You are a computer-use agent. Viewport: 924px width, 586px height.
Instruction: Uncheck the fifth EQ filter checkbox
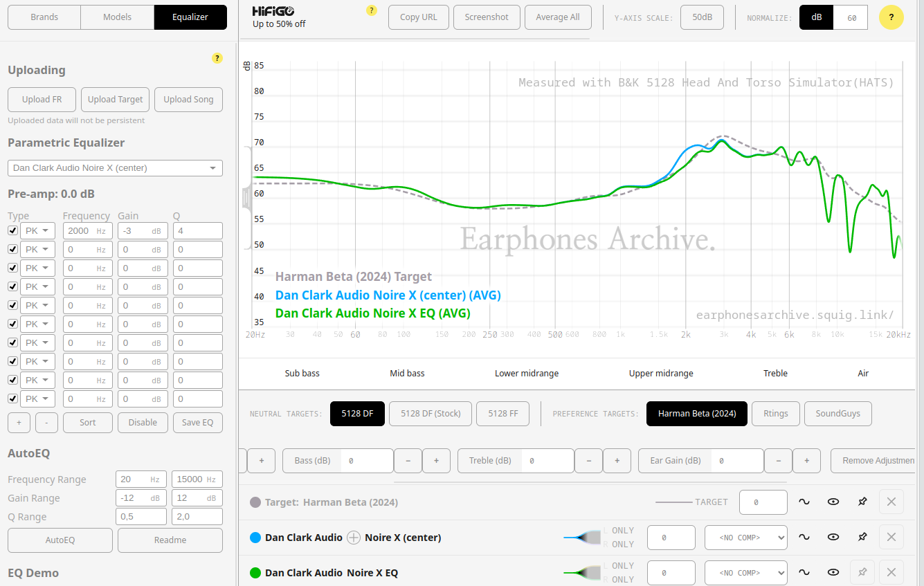click(x=13, y=305)
